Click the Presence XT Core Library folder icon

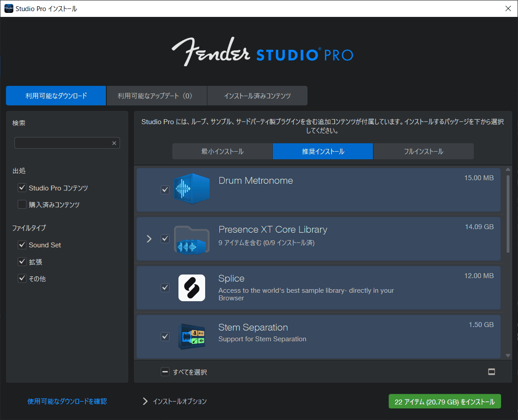point(192,239)
